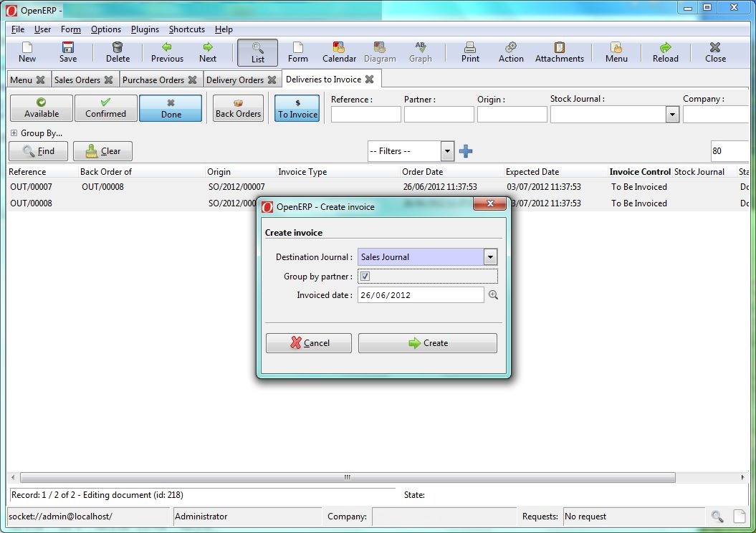Viewport: 756px width, 533px height.
Task: Sort by the Invoice Control column header
Action: [640, 172]
